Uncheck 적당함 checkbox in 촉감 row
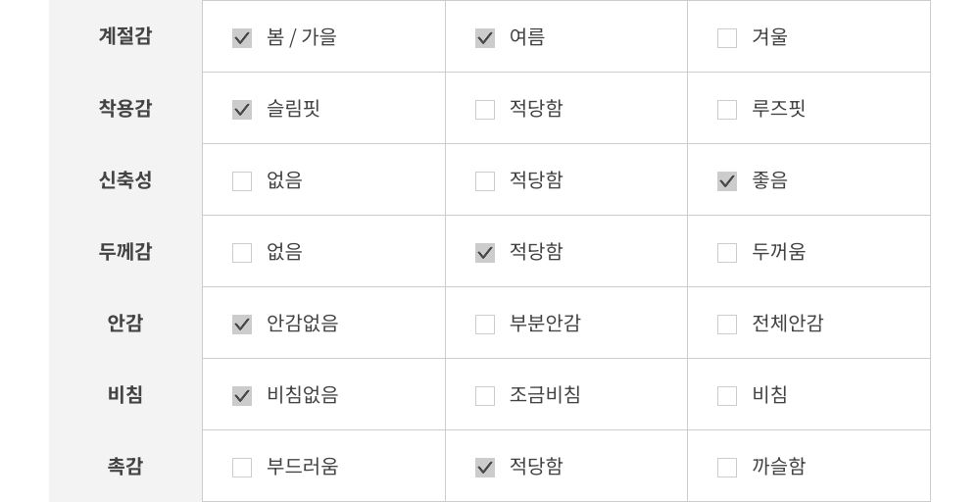The width and height of the screenshot is (980, 502). point(485,468)
